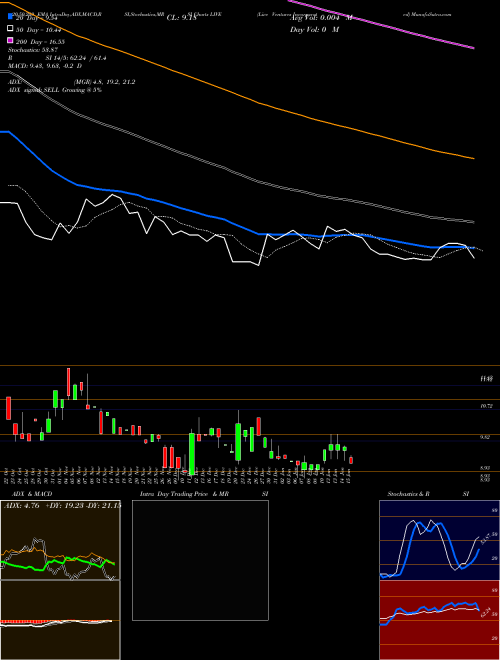Click the right end of the blue 20-day line
Viewport: 500px width, 660px height.
473,248
